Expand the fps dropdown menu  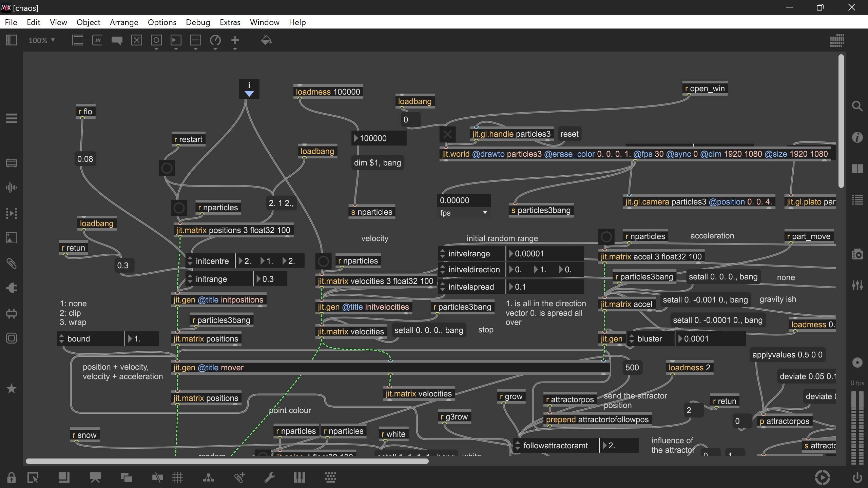(464, 213)
